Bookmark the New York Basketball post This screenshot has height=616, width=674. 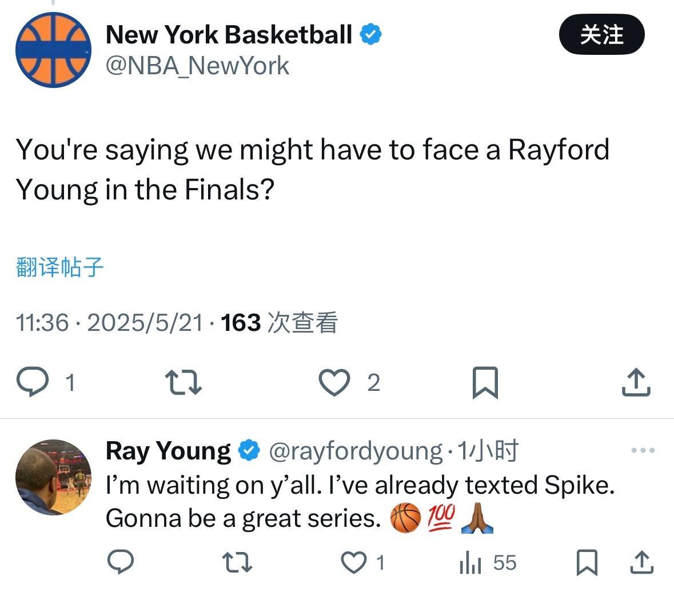pos(485,382)
